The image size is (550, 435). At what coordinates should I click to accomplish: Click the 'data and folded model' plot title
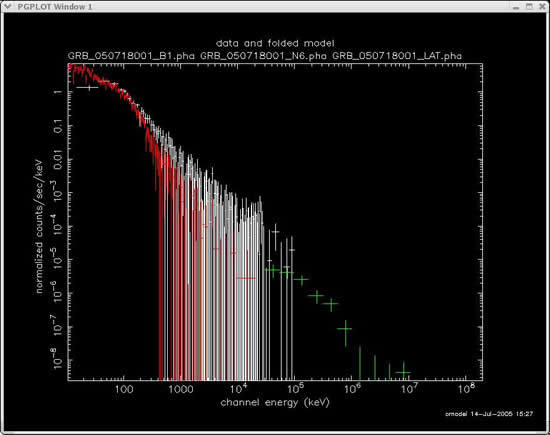275,44
